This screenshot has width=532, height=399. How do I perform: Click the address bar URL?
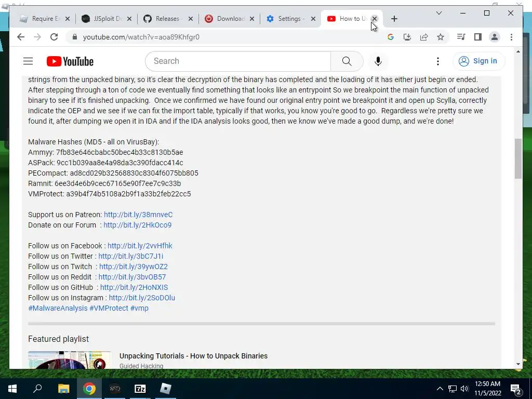point(141,37)
